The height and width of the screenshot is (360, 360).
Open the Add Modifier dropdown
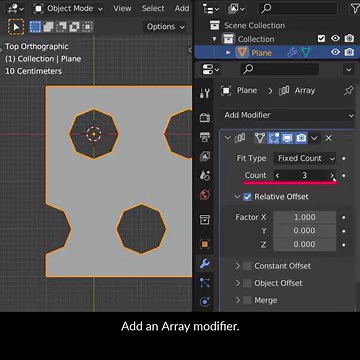point(289,115)
